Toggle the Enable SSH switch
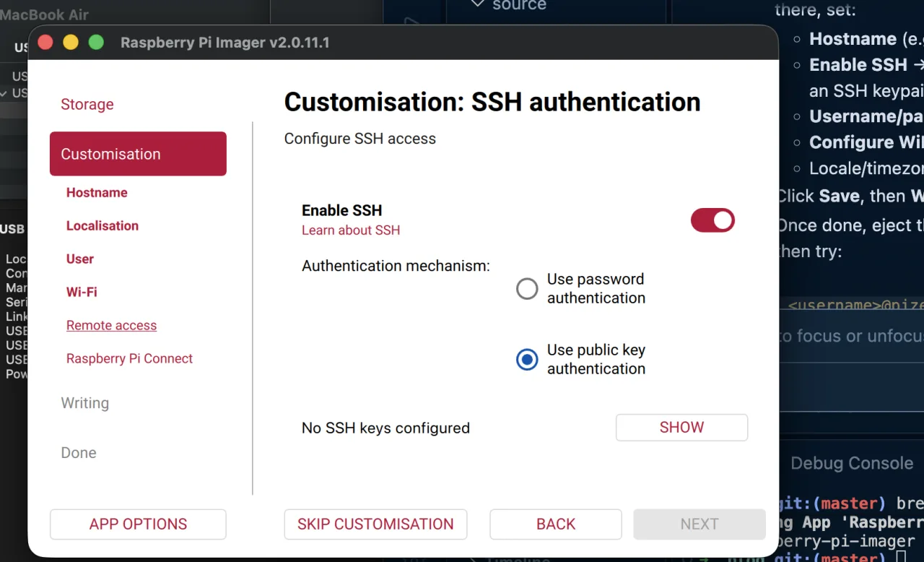Image resolution: width=924 pixels, height=562 pixels. point(712,220)
